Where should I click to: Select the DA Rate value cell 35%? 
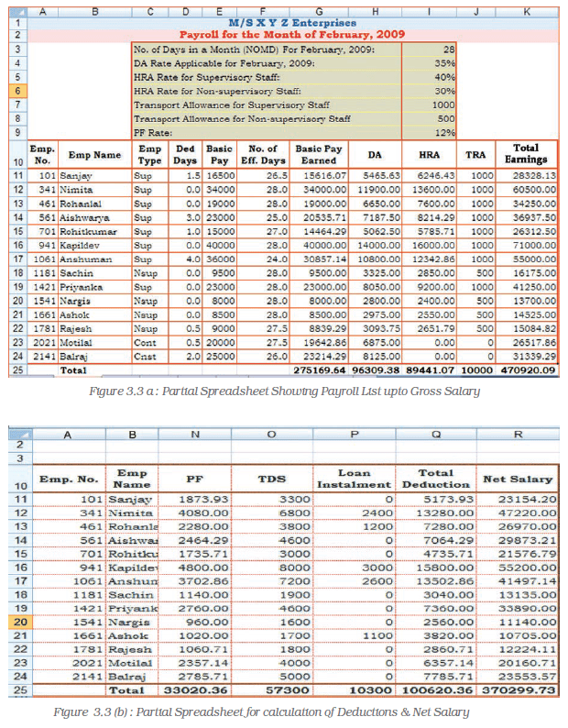click(429, 63)
